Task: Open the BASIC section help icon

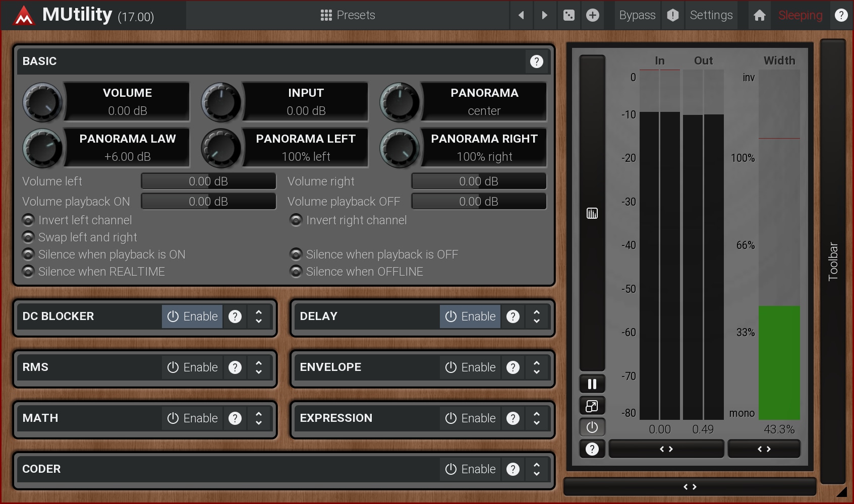Action: [536, 61]
